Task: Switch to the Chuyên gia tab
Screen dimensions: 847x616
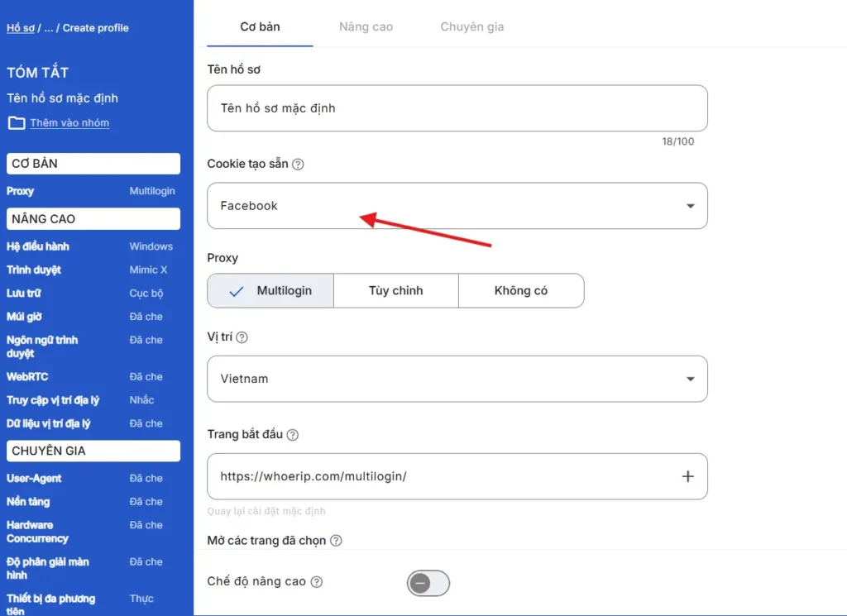Action: pyautogui.click(x=471, y=26)
